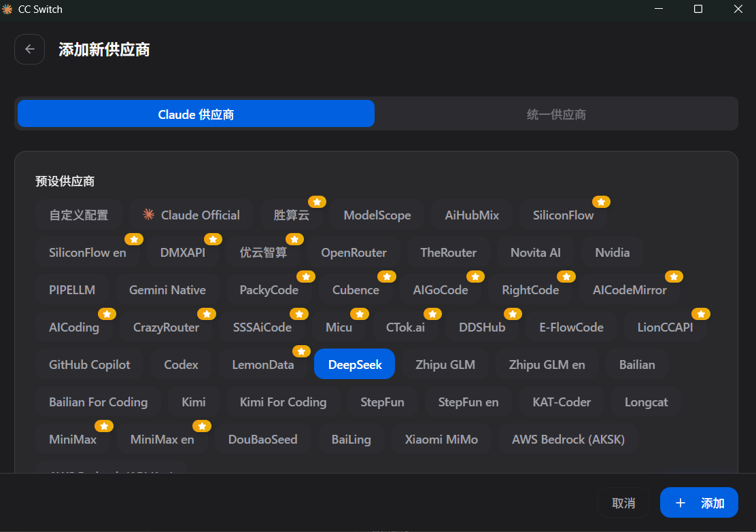Select the 优云智算 provider
The image size is (756, 532).
point(263,253)
